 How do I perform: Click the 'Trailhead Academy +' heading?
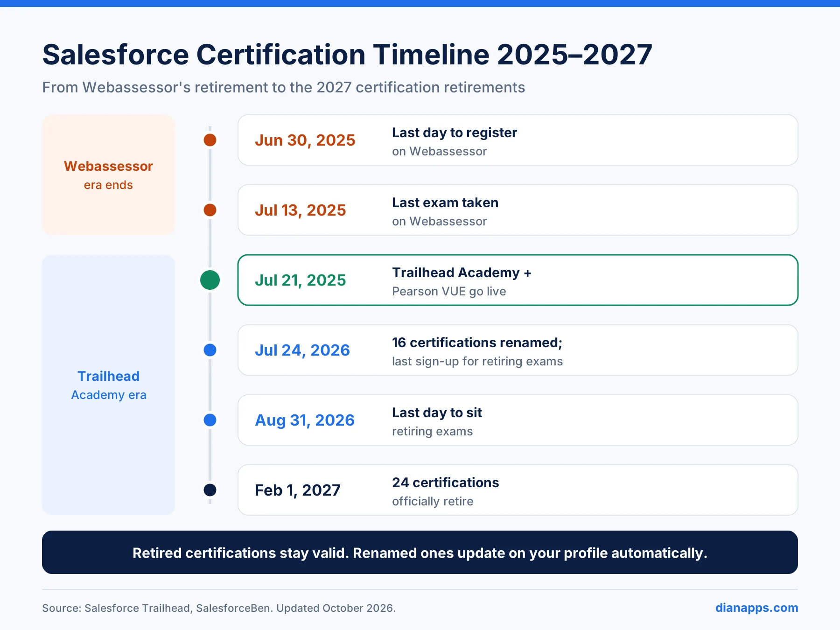tap(462, 273)
